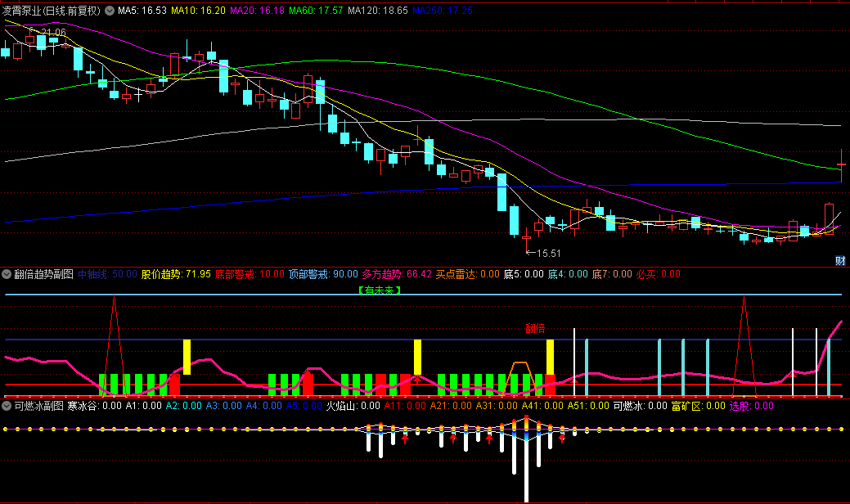Click the 火焰山: 0.00 value

(x=353, y=406)
